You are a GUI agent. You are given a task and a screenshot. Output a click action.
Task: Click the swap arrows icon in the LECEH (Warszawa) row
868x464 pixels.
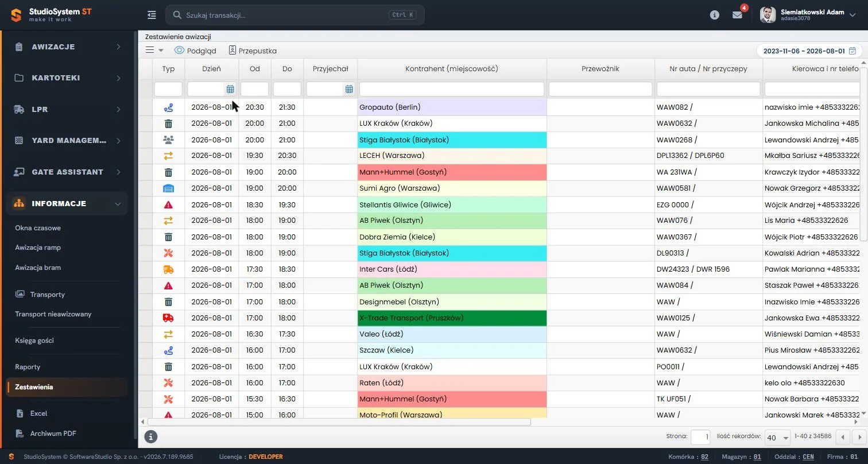point(168,156)
